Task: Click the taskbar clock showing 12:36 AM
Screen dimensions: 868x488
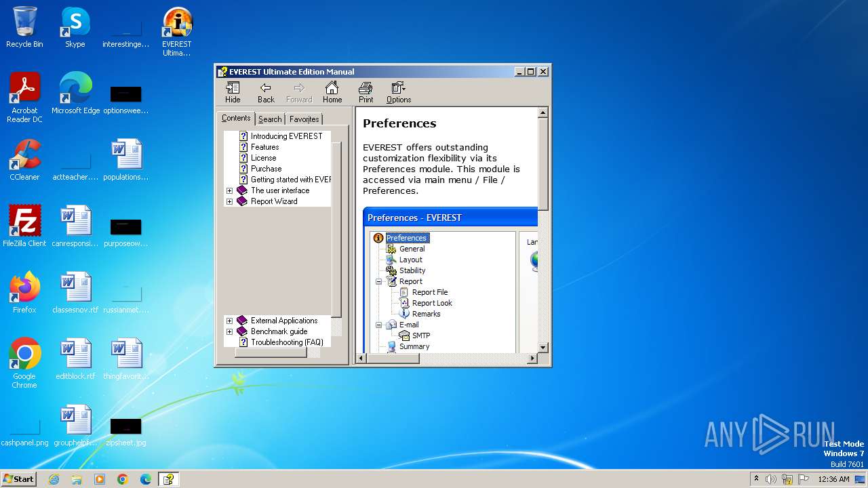Action: [833, 479]
